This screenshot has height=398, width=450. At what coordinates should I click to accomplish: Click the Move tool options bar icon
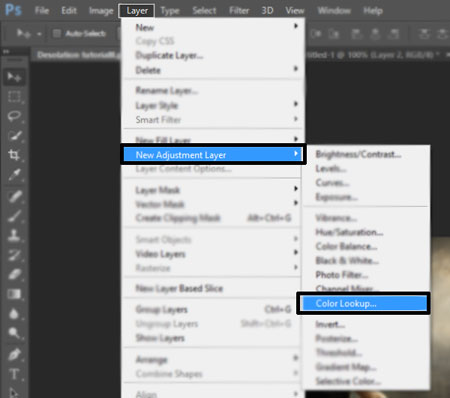point(24,33)
